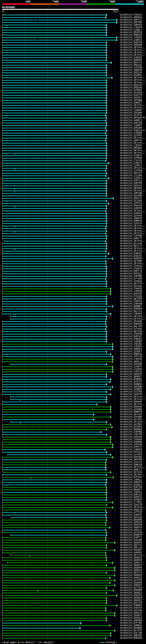This screenshot has height=644, width=146.
Task: Open hit UniRef100_Q6P0I2
Action: [131, 20]
